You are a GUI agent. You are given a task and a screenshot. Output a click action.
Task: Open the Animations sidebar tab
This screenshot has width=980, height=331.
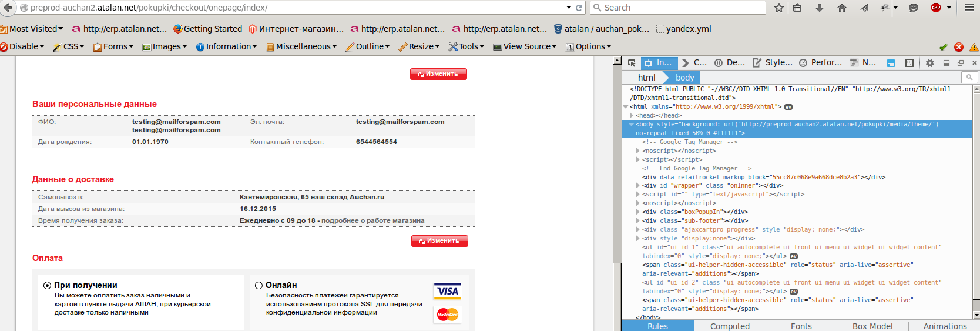tap(945, 326)
